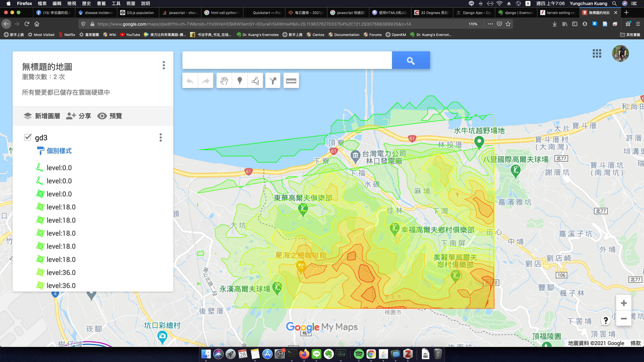Open map title three-dot options menu
Screen dimensions: 644x362
click(164, 65)
